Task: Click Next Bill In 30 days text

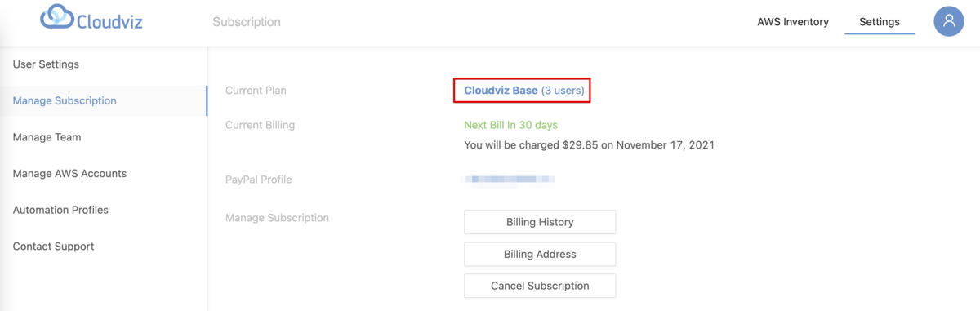Action: [510, 125]
